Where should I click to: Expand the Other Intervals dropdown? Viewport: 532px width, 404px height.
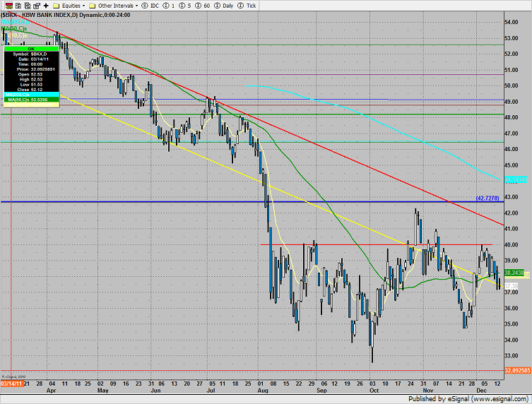click(x=113, y=6)
